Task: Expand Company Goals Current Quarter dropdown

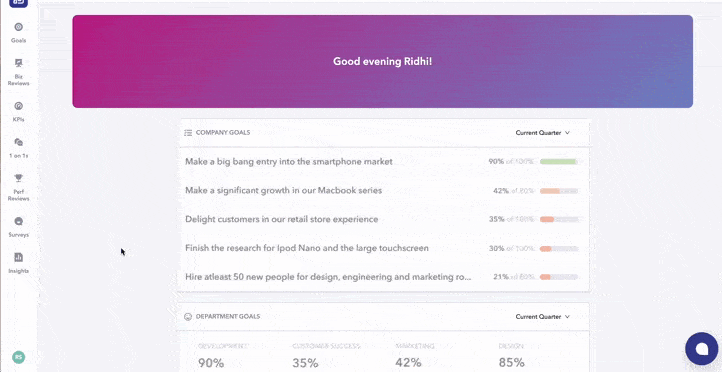Action: pos(542,133)
